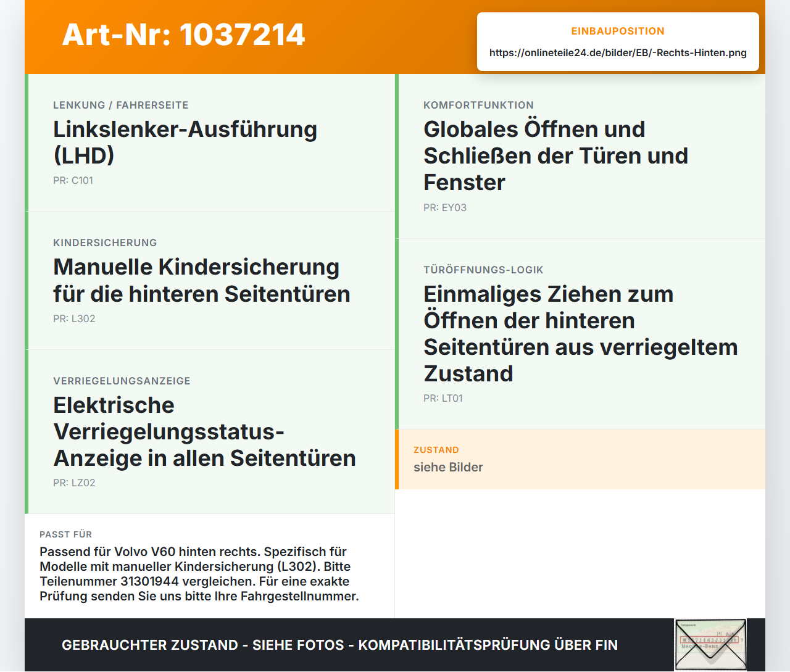Click the ZUSTAND siehe Bilder box

tap(580, 460)
